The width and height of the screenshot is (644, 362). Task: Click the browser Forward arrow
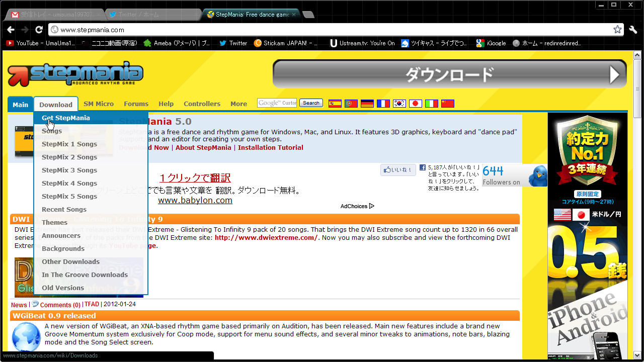25,30
